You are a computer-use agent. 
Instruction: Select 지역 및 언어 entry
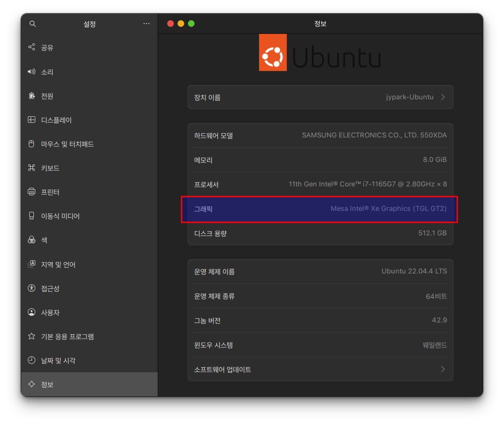pyautogui.click(x=89, y=264)
